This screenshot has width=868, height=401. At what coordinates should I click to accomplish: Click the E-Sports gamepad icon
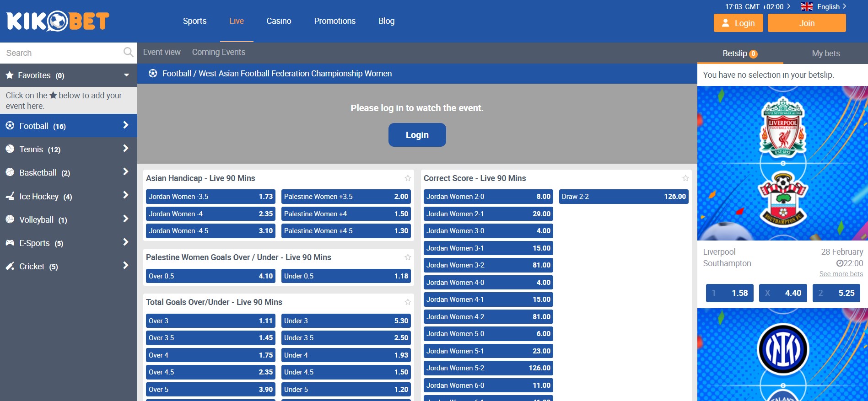click(10, 243)
